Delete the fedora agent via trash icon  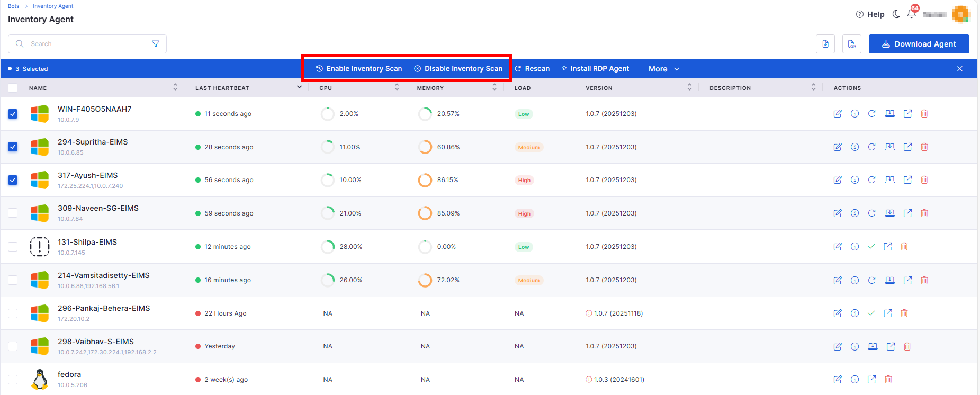[888, 380]
